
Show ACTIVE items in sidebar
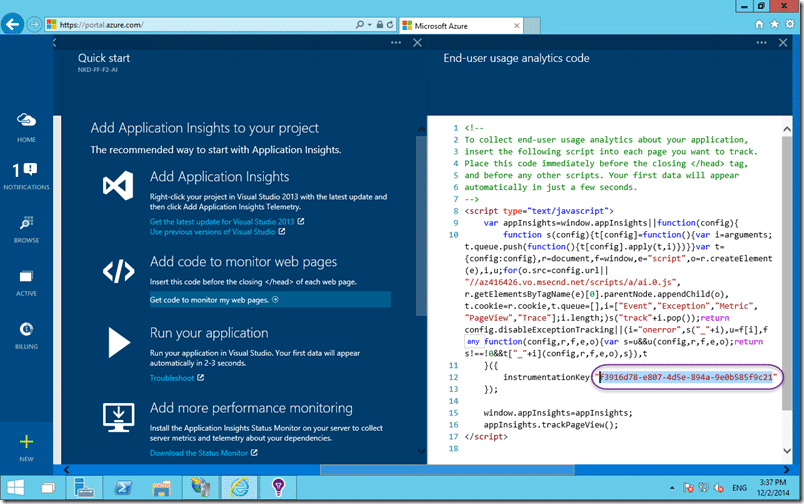click(x=26, y=283)
